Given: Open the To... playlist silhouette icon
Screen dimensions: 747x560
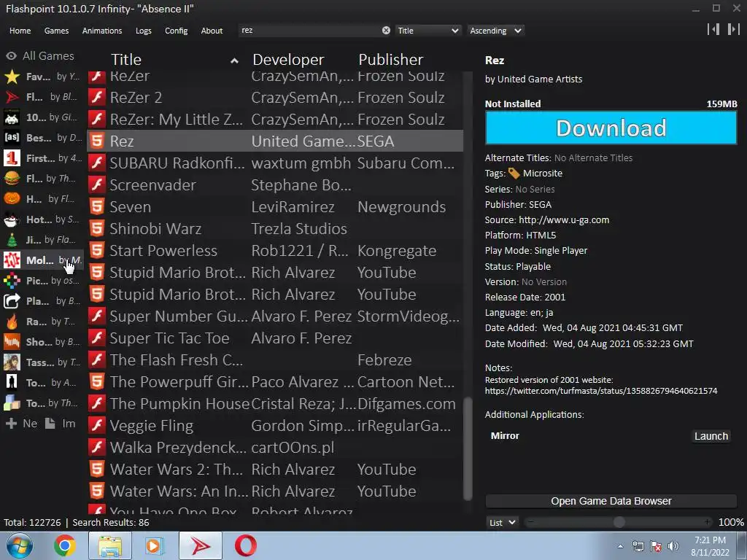Looking at the screenshot, I should click(12, 383).
